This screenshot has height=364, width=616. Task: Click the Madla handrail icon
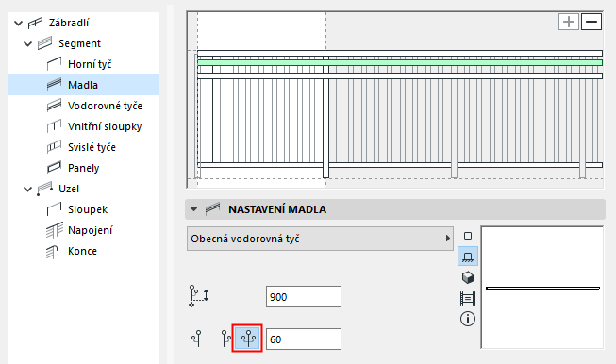click(54, 85)
